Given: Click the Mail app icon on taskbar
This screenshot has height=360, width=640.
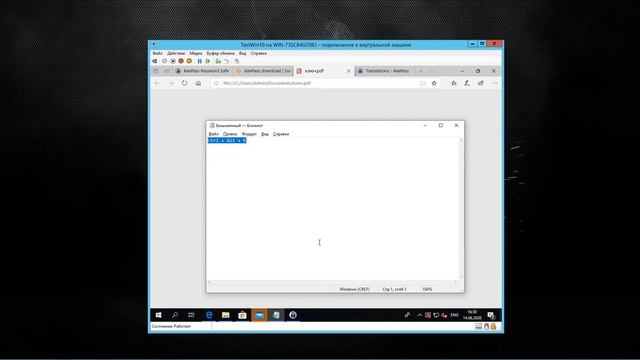Looking at the screenshot, I should [259, 315].
